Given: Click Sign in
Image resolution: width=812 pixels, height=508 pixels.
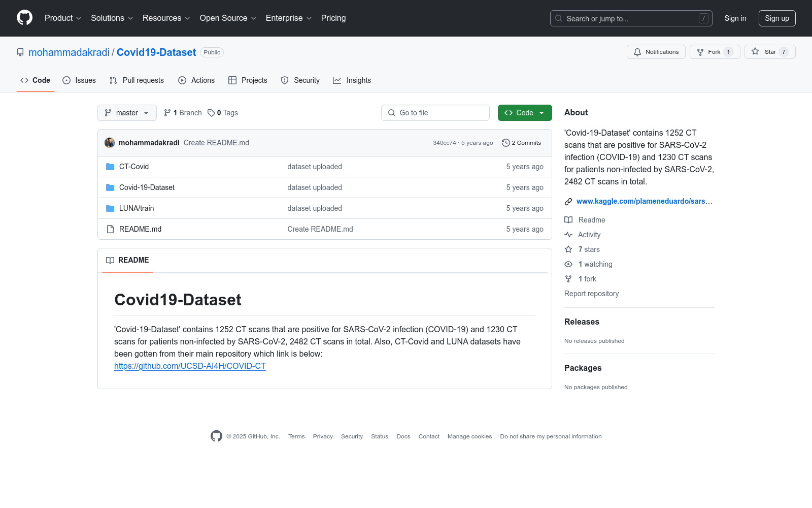Looking at the screenshot, I should click(735, 18).
